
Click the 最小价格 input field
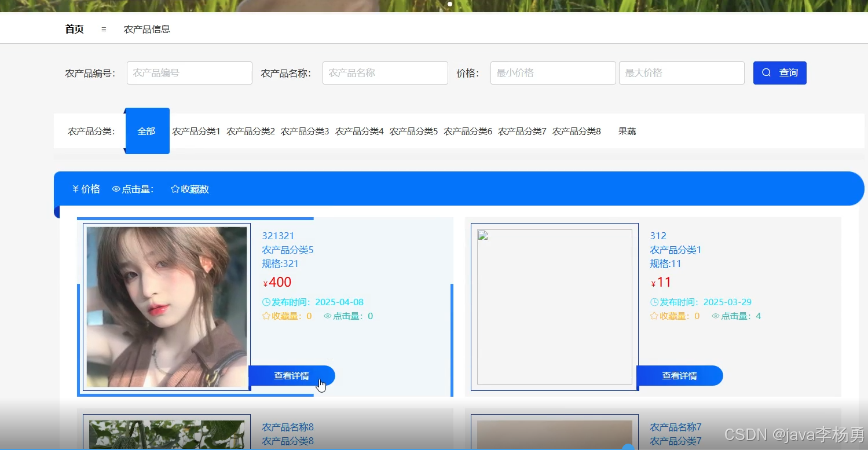tap(553, 73)
